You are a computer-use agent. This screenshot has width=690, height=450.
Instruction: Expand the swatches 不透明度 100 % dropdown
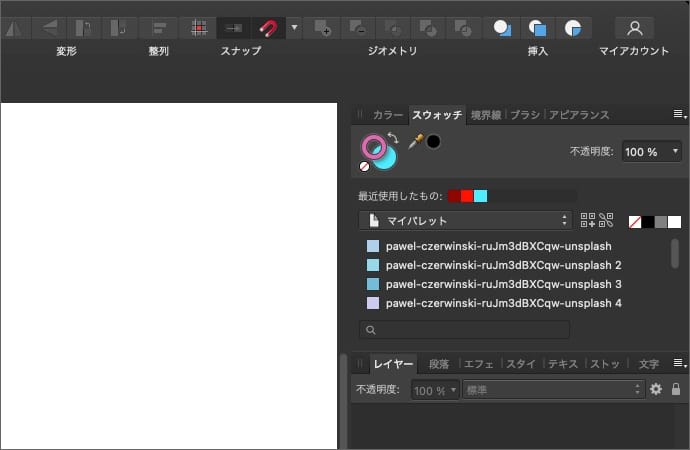(x=653, y=152)
